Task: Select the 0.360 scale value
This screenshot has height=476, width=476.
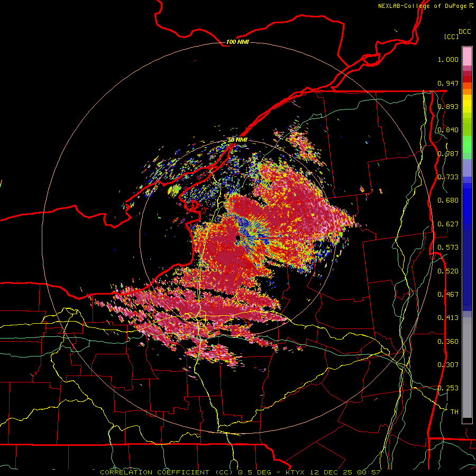Action: (448, 342)
